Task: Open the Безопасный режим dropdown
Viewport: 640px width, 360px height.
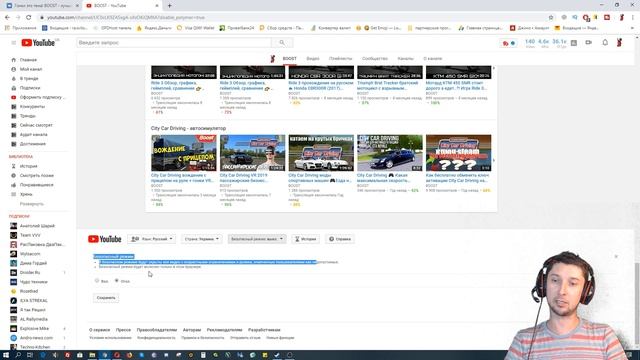Action: 257,239
